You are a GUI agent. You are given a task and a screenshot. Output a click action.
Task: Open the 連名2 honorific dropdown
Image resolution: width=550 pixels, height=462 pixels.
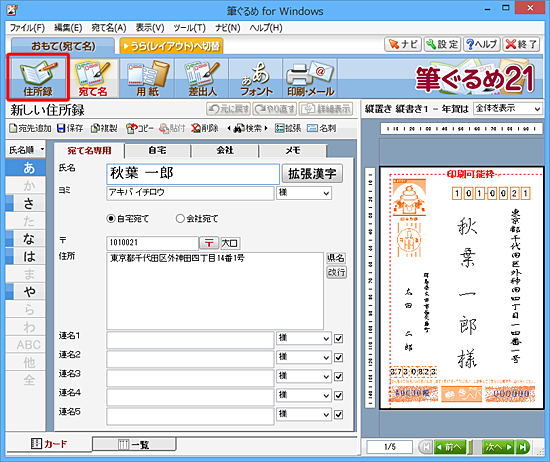[304, 357]
